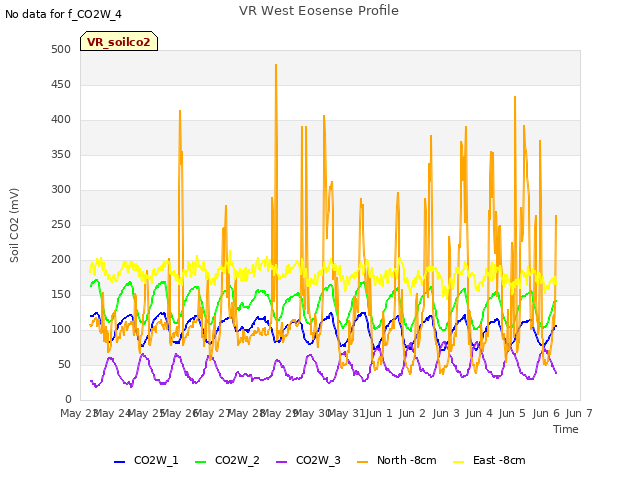640x480 pixels.
Task: Click the 500 y-axis tick label
Action: coord(61,49)
